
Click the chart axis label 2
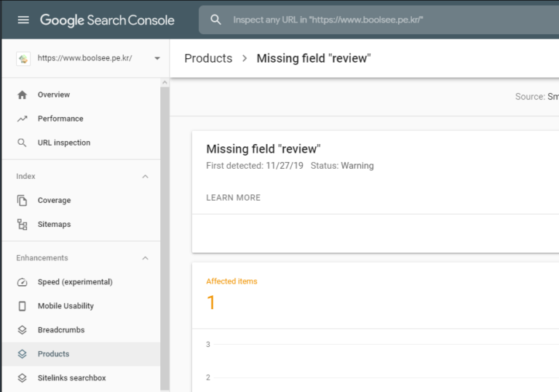[x=208, y=377]
